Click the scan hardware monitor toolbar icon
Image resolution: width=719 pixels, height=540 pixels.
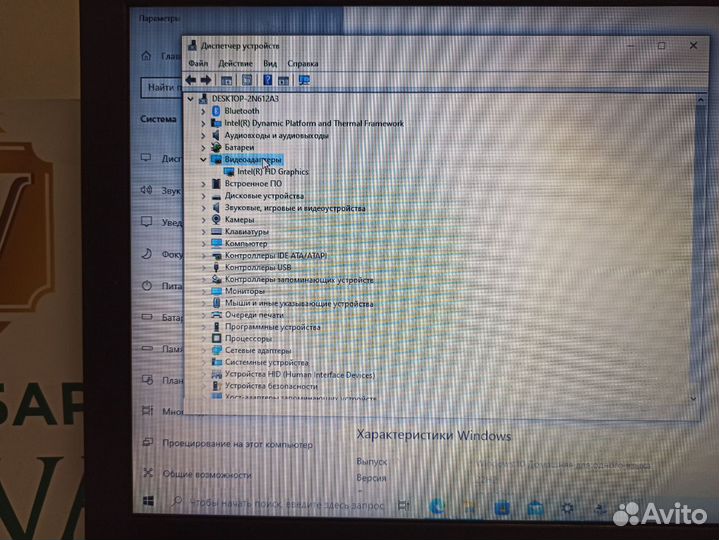304,81
